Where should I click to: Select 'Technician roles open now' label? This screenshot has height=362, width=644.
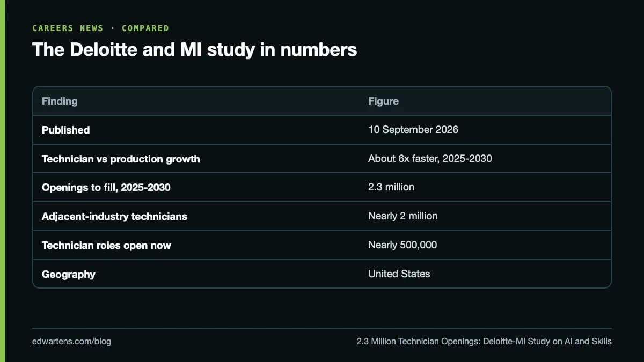tap(106, 245)
